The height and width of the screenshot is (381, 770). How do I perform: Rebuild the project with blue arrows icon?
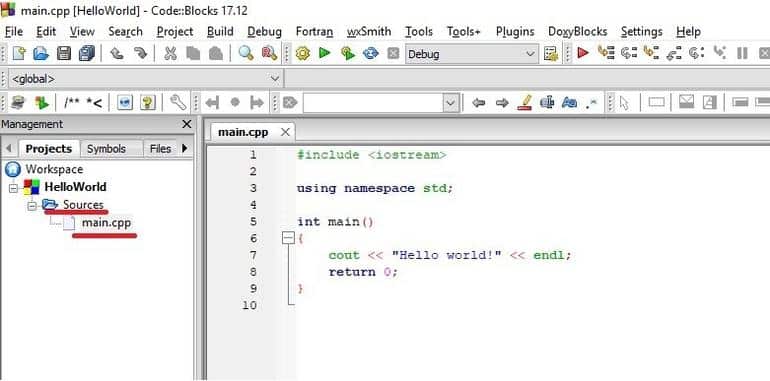tap(370, 53)
